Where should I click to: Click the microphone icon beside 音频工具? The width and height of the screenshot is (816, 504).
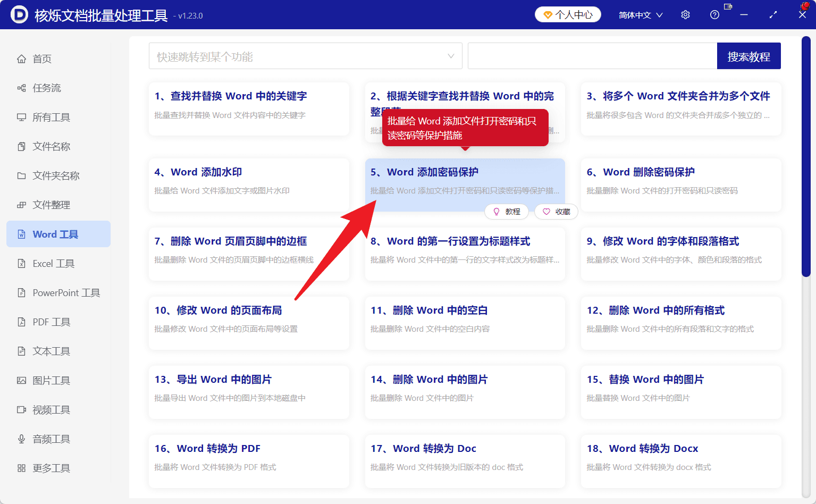tap(21, 439)
